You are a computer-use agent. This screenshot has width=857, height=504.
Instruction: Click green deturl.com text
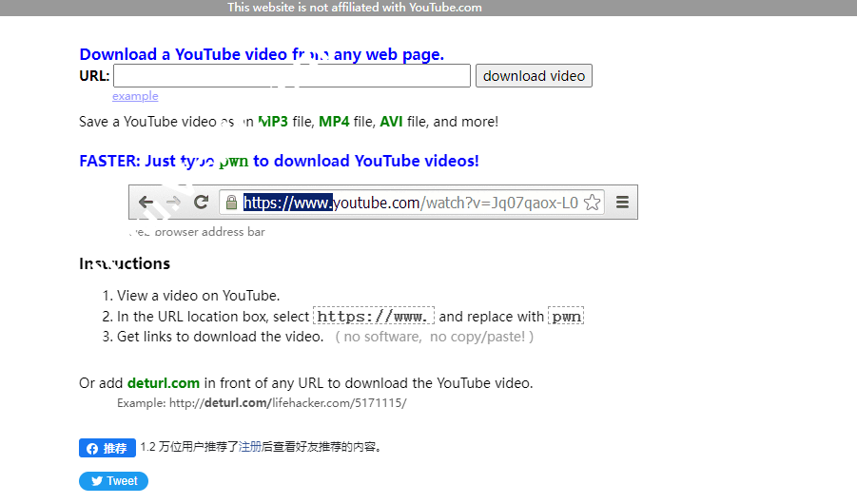coord(164,383)
